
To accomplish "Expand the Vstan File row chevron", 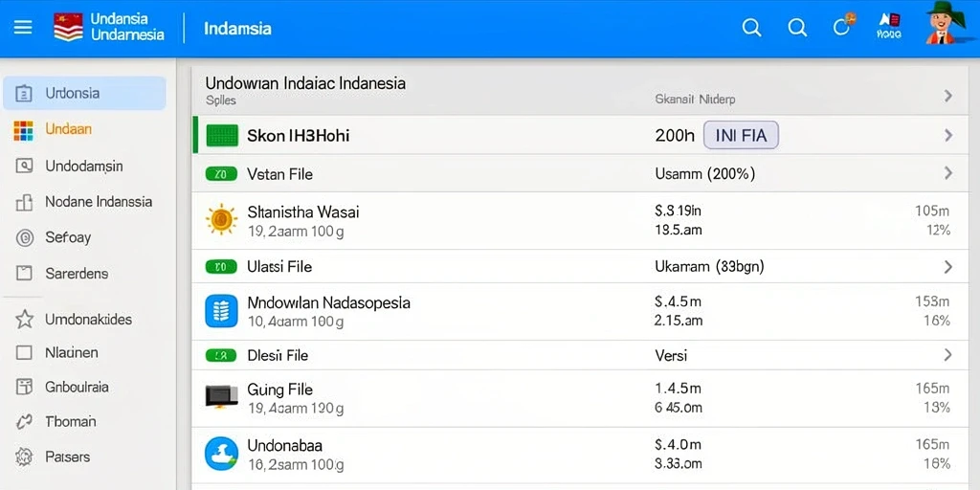I will [948, 173].
